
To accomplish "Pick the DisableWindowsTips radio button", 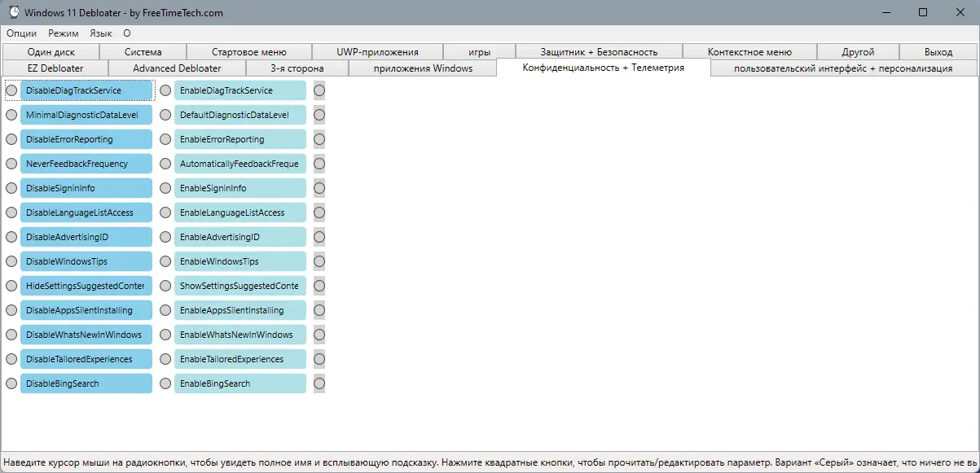I will [x=11, y=261].
